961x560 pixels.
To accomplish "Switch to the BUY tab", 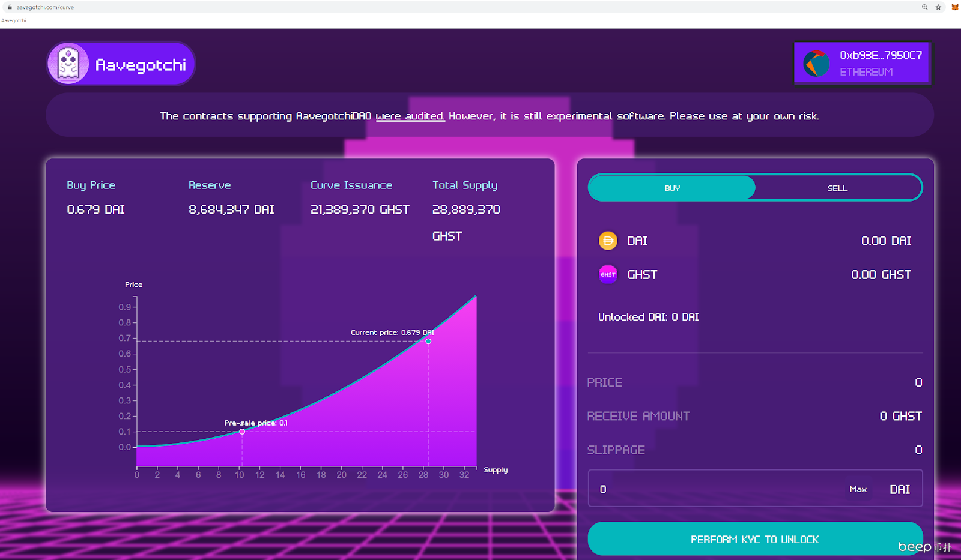I will tap(671, 188).
